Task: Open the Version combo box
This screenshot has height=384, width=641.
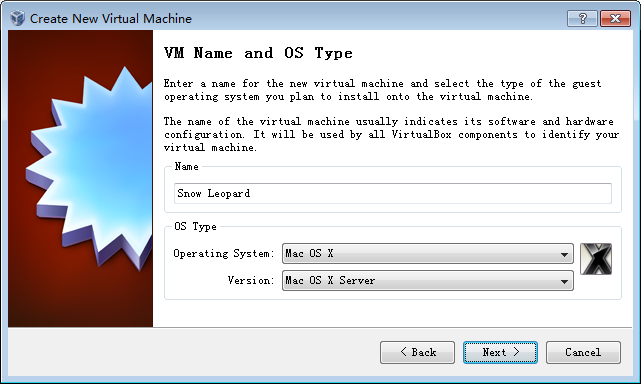Action: (x=428, y=281)
